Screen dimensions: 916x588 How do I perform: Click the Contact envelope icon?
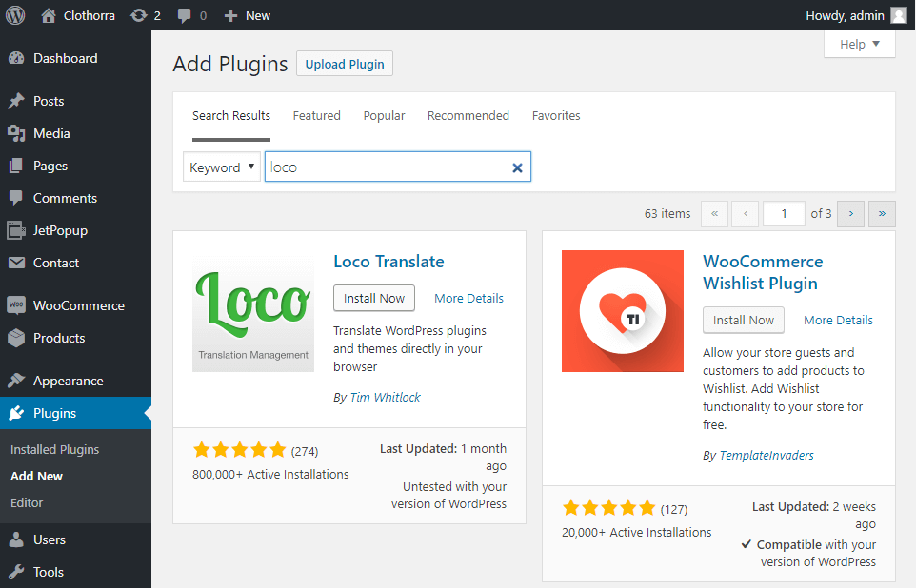click(16, 263)
